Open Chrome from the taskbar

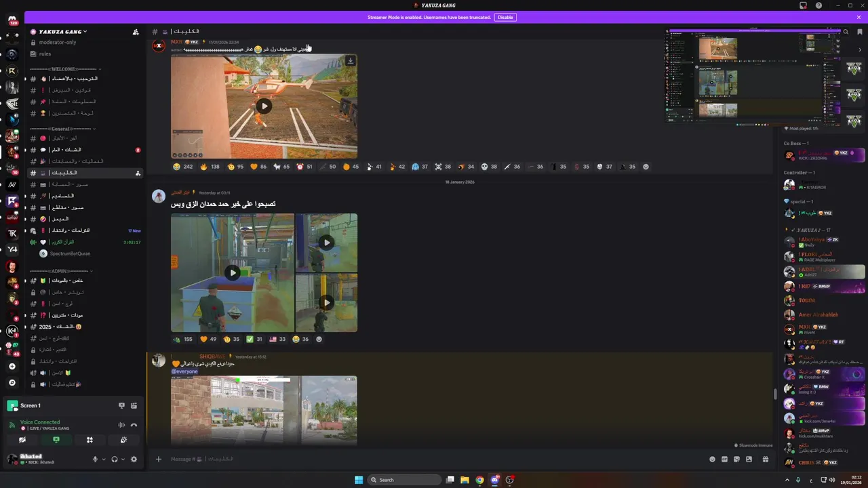click(479, 480)
